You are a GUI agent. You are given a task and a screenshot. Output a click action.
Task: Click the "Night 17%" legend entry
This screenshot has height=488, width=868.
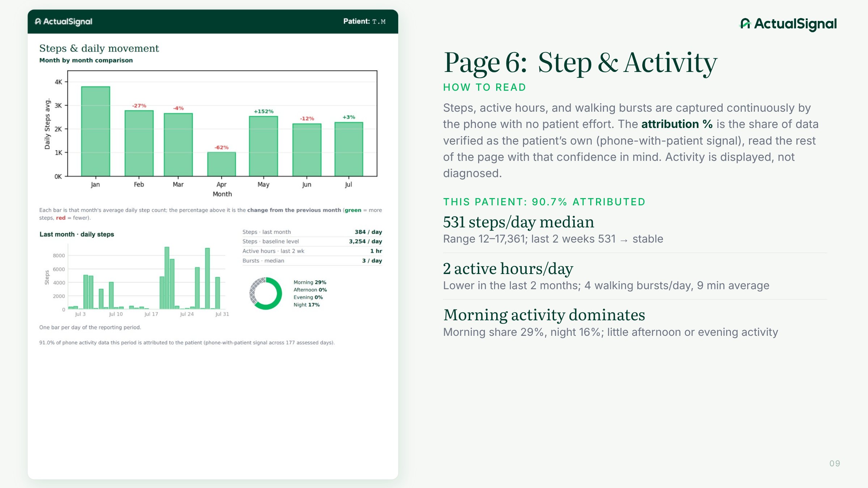pos(307,305)
